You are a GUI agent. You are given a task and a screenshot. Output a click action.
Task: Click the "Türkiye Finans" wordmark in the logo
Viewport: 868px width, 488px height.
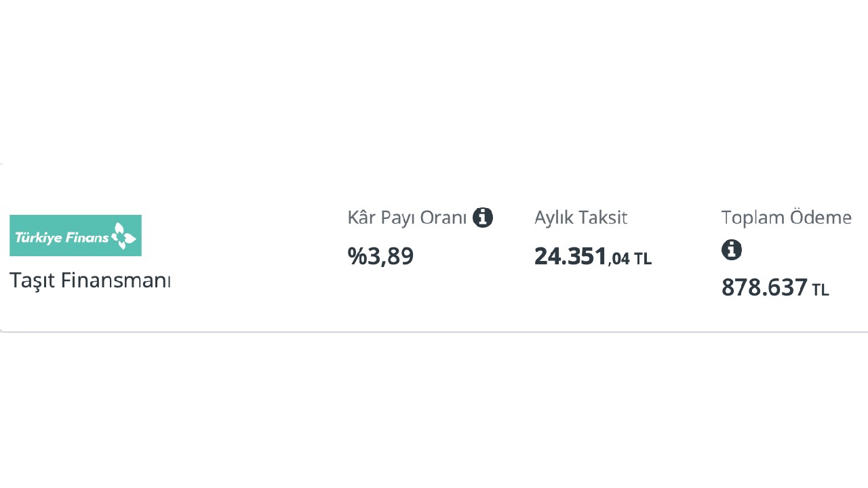pyautogui.click(x=62, y=238)
